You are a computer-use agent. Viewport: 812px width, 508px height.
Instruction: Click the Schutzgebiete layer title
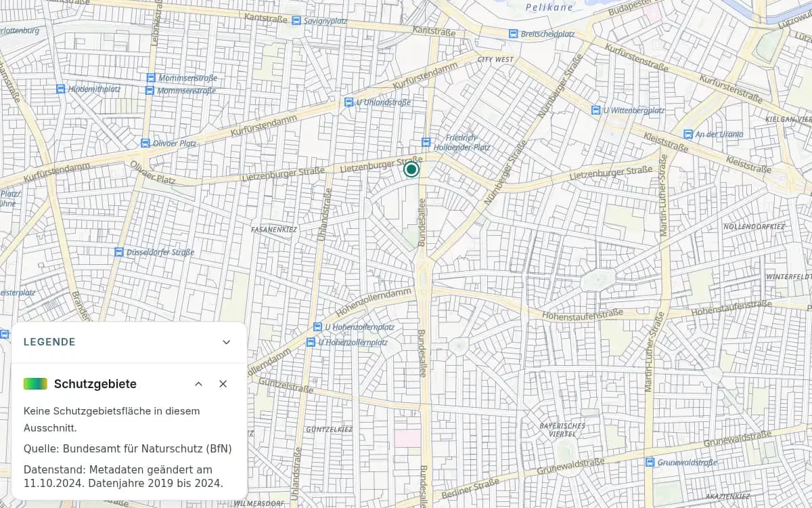(95, 384)
